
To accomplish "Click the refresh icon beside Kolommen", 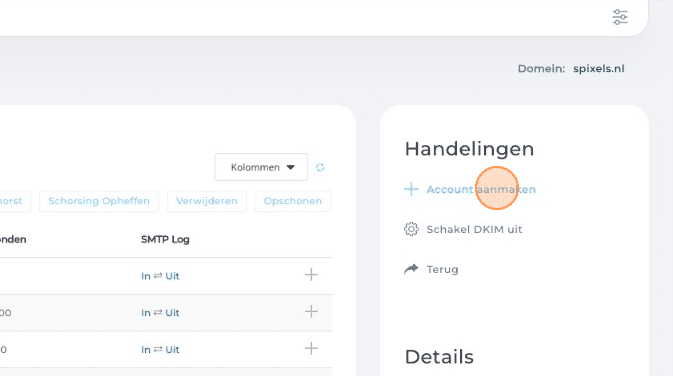I will pos(320,167).
